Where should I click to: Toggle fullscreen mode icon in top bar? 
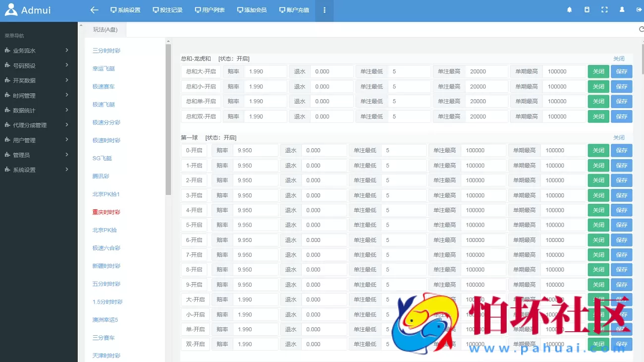click(604, 9)
